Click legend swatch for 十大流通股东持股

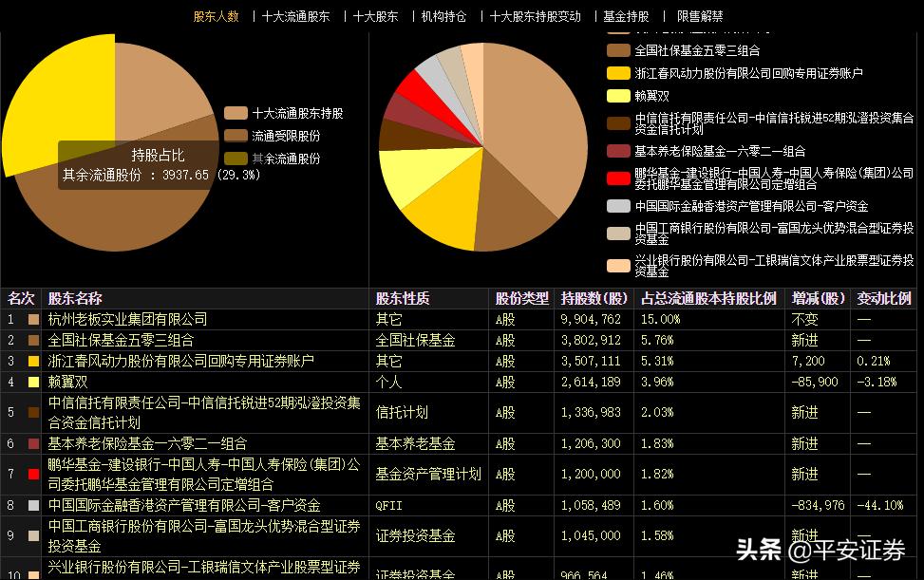click(236, 113)
